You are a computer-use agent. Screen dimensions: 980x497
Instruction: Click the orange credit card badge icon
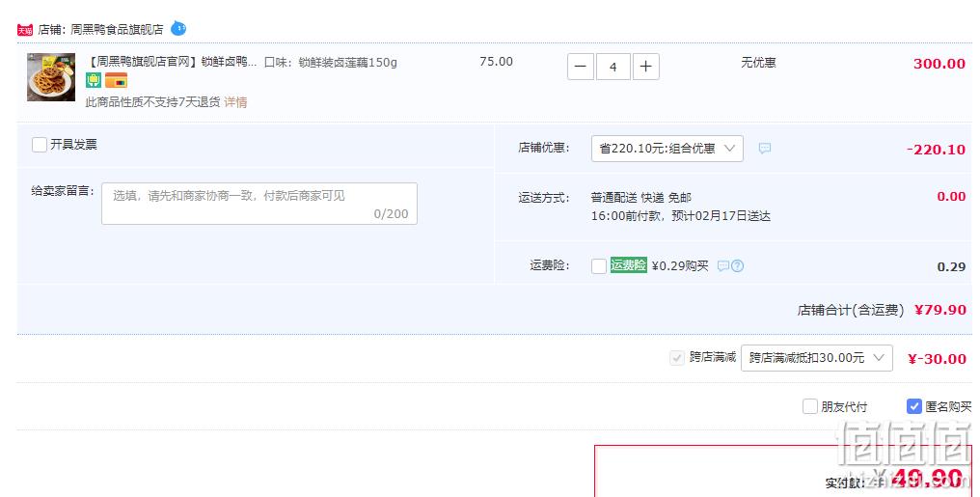click(x=116, y=80)
